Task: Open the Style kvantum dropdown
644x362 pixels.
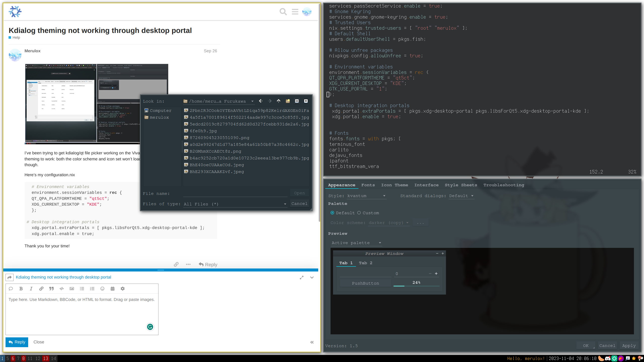Action: pos(366,196)
